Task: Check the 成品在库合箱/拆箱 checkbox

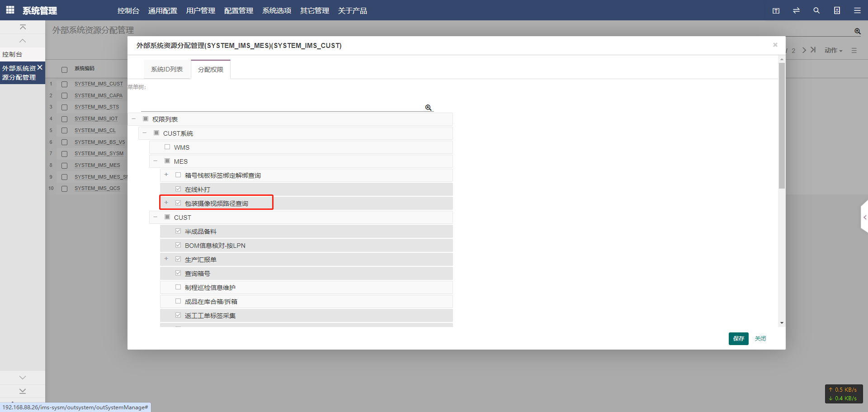Action: (x=178, y=301)
